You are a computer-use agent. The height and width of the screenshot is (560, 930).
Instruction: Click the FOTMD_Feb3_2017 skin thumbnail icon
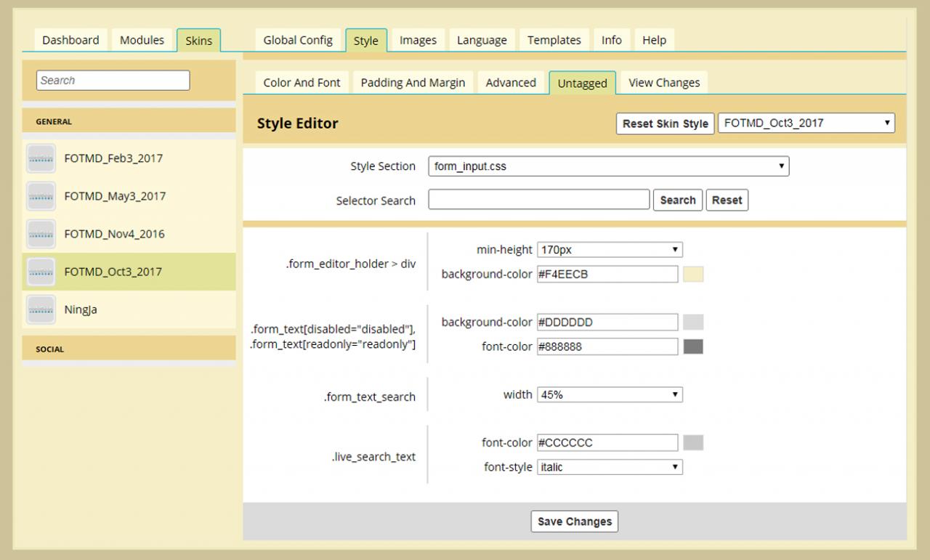[x=41, y=158]
